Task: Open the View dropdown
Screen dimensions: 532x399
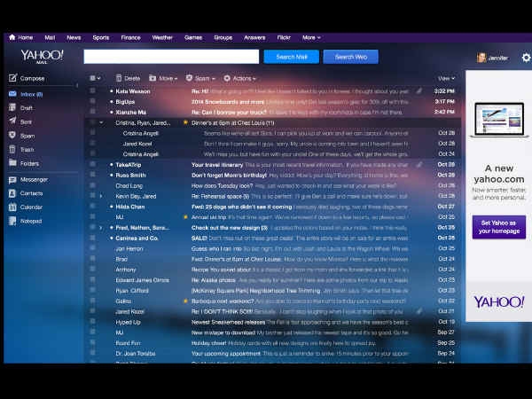Action: click(x=446, y=78)
